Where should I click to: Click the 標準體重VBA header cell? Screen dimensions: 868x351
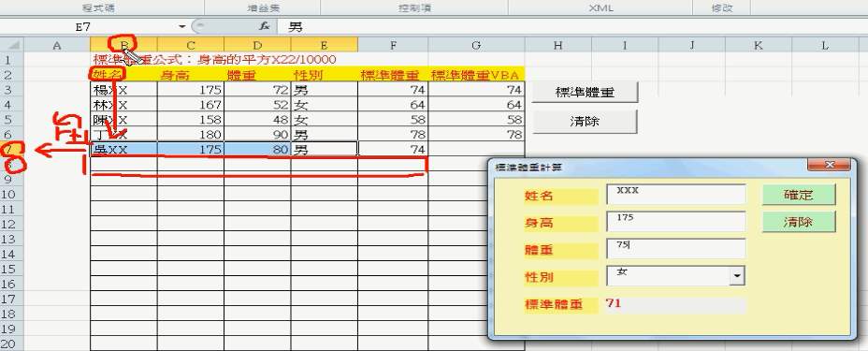477,74
